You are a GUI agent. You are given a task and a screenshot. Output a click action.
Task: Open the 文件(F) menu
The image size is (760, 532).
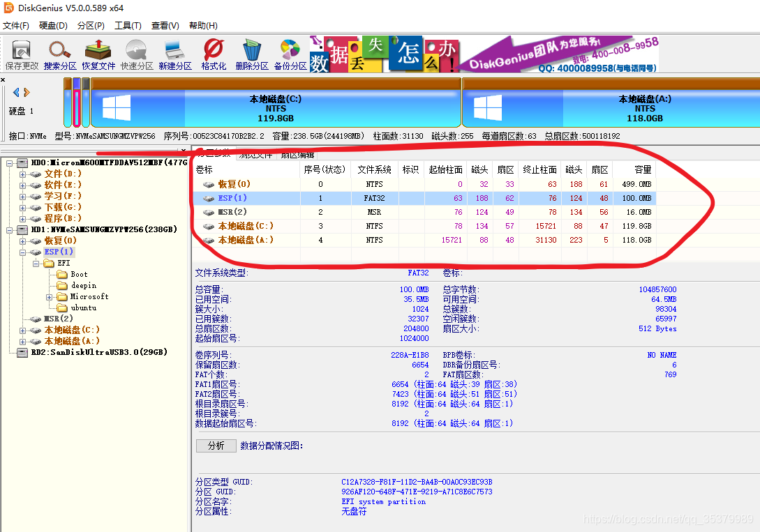16,26
